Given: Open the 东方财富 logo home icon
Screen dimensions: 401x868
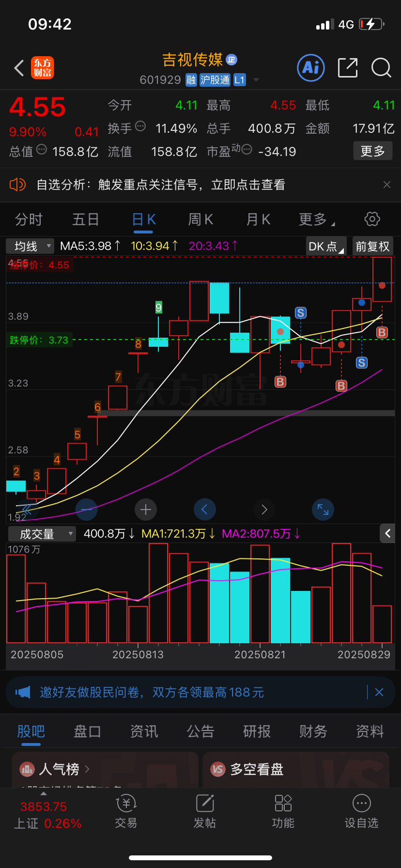Looking at the screenshot, I should [x=43, y=68].
